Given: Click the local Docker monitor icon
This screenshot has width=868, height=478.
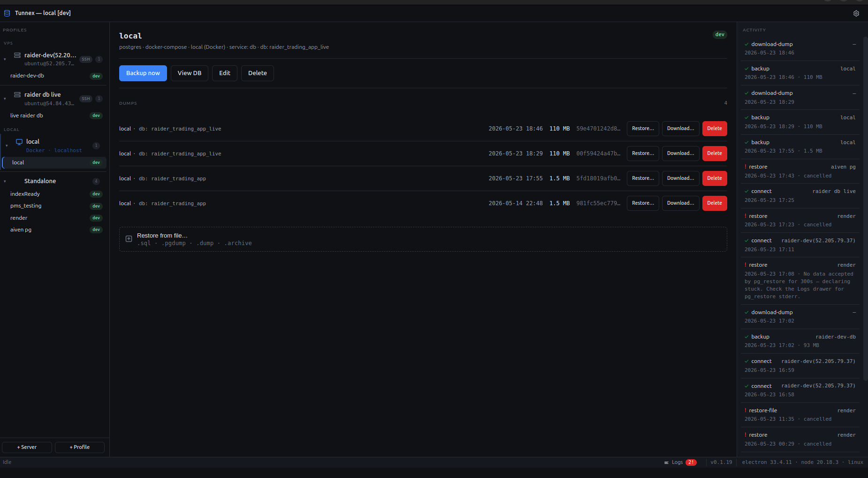Looking at the screenshot, I should point(19,142).
